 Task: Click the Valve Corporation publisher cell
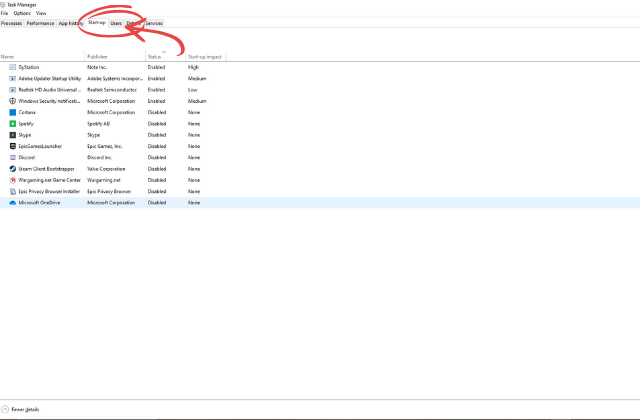pyautogui.click(x=106, y=169)
